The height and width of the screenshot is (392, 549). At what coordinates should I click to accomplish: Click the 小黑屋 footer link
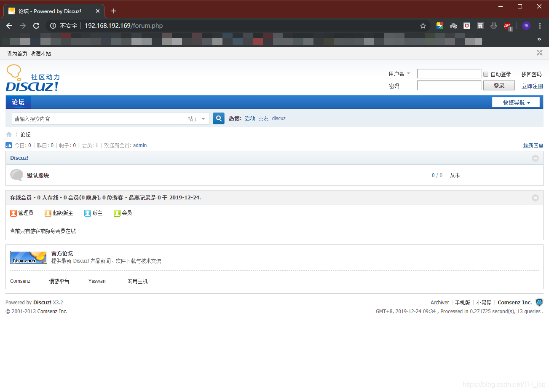pos(484,303)
